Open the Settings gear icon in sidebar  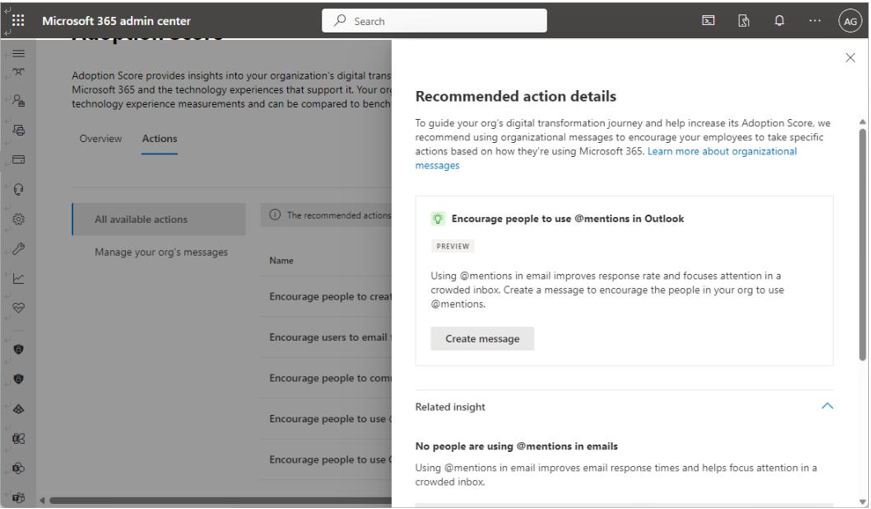pyautogui.click(x=18, y=219)
